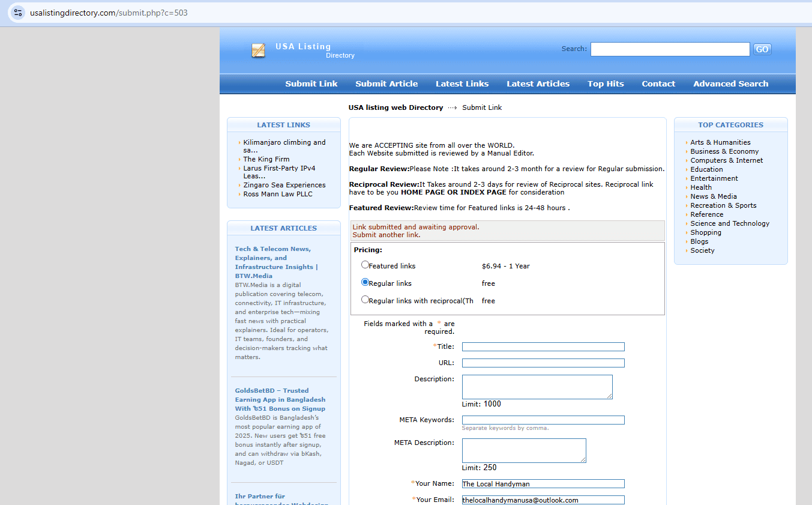
Task: Click the META Keywords input field
Action: point(543,420)
